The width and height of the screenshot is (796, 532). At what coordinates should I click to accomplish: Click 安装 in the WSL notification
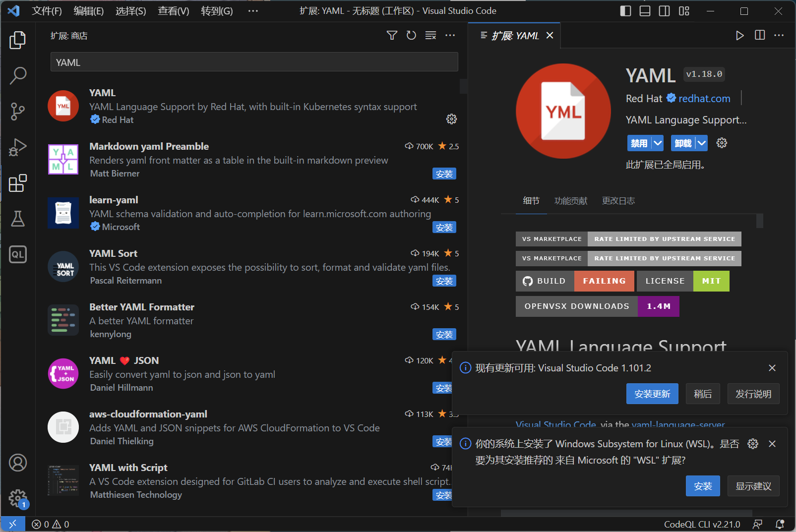click(703, 486)
